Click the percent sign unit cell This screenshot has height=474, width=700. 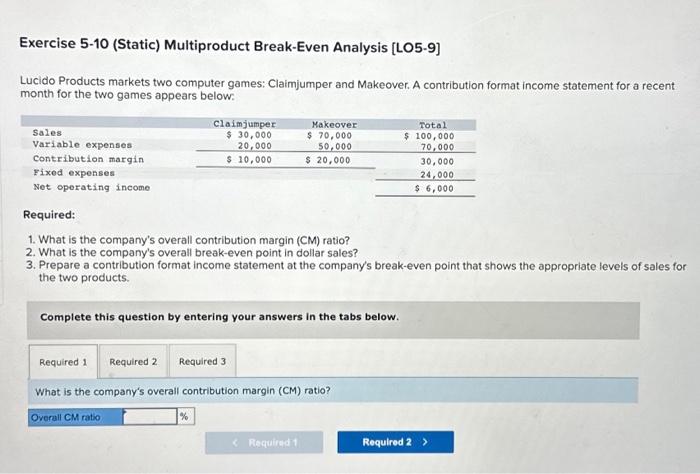coord(185,417)
